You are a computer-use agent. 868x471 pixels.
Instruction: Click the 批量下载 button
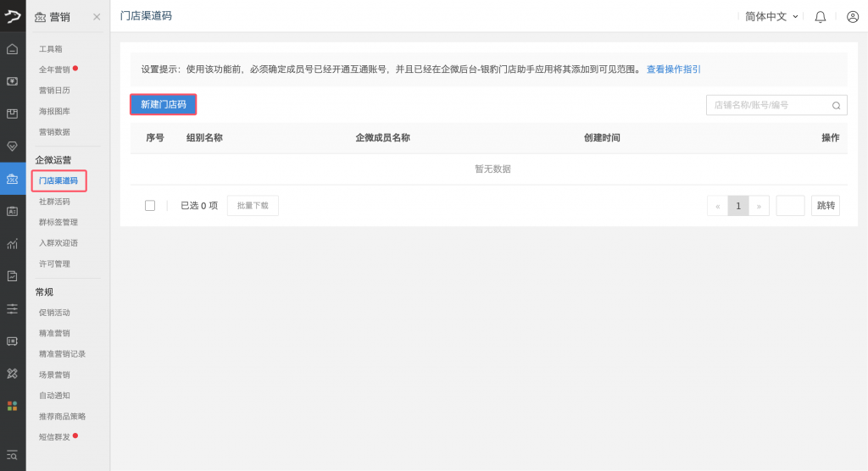(253, 205)
